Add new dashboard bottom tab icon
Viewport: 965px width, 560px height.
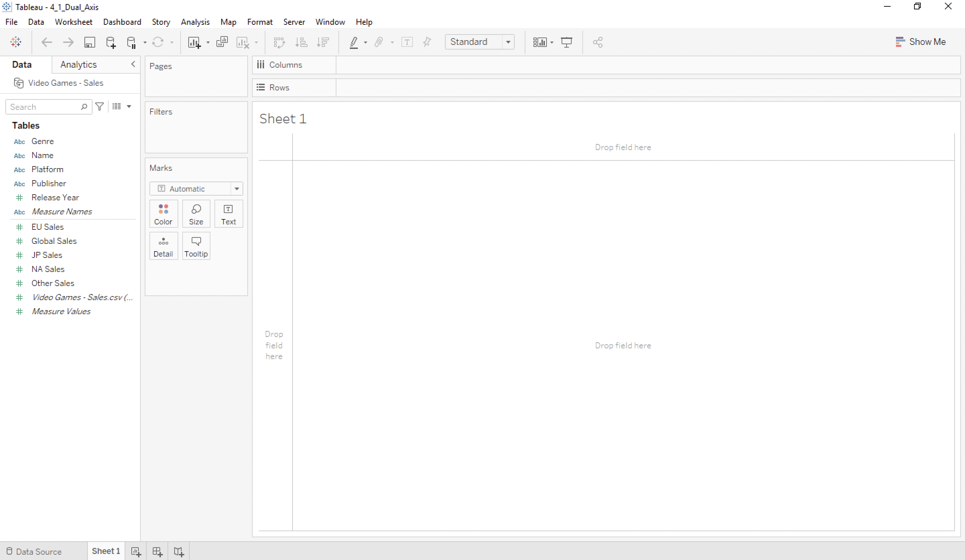(157, 552)
